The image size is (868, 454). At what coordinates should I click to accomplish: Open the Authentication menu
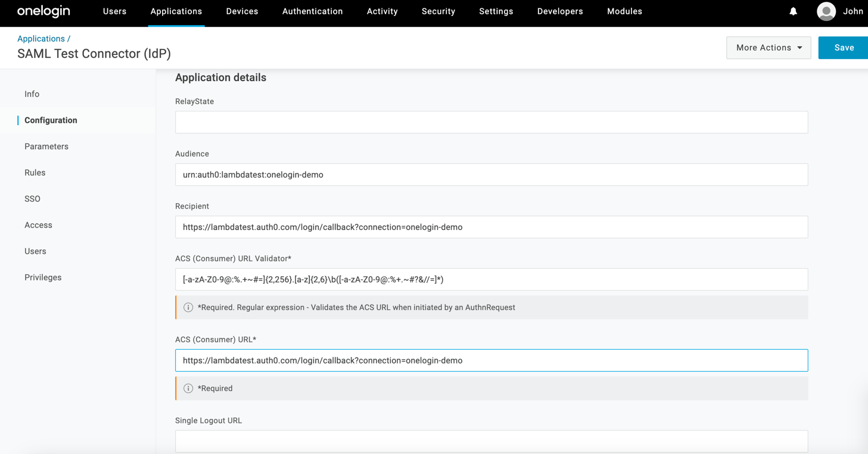(x=312, y=11)
